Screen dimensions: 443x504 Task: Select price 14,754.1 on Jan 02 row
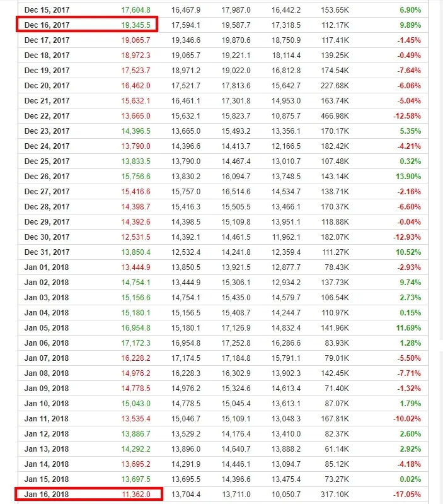135,282
